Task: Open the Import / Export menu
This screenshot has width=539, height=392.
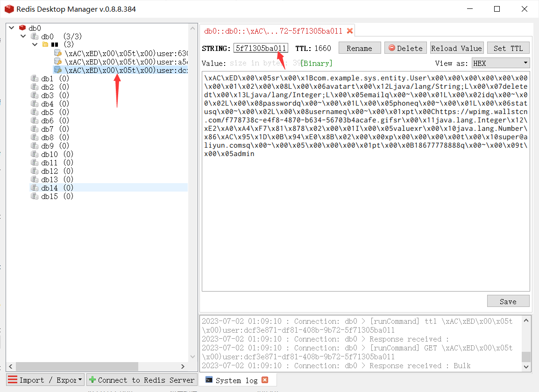Action: pyautogui.click(x=45, y=380)
